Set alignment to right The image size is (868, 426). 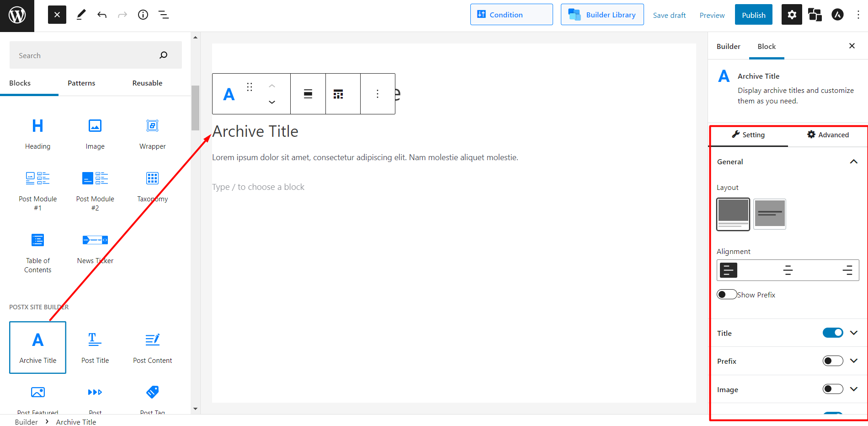tap(847, 270)
